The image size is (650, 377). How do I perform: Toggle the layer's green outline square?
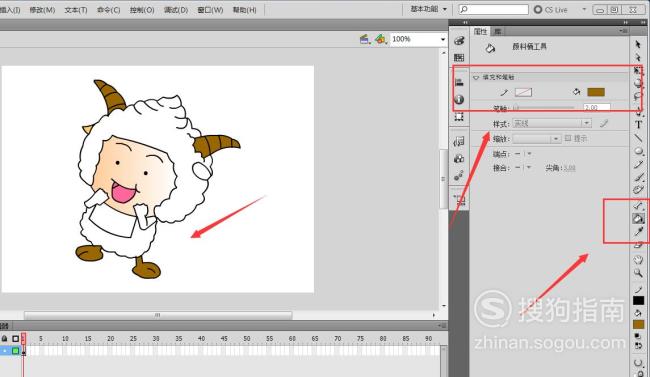15,351
